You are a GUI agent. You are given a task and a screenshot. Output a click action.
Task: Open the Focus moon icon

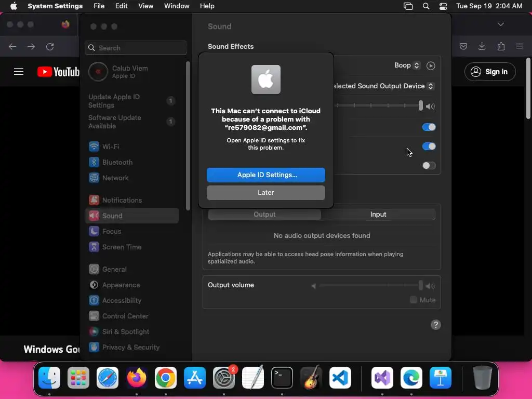pyautogui.click(x=94, y=231)
